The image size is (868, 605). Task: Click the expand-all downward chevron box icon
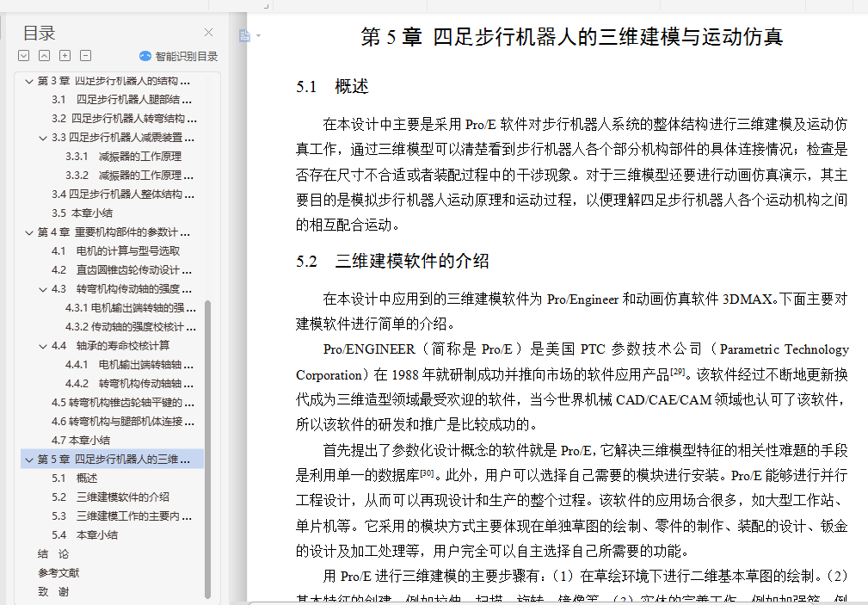click(x=23, y=55)
